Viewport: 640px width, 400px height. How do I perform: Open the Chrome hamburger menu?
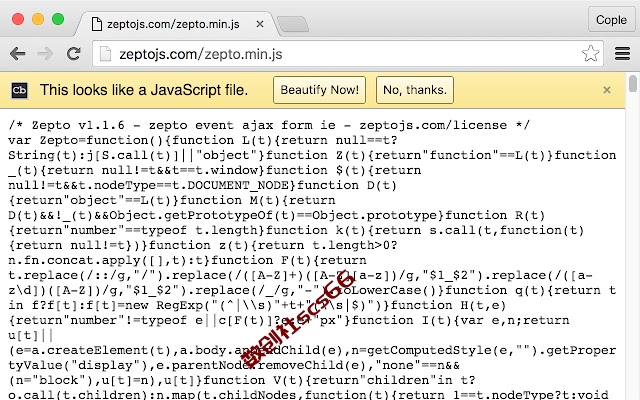622,53
